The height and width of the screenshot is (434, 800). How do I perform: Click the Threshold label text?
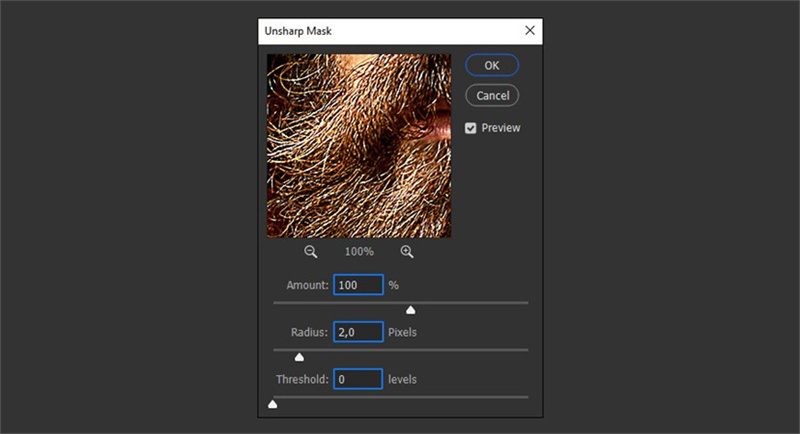pos(302,380)
